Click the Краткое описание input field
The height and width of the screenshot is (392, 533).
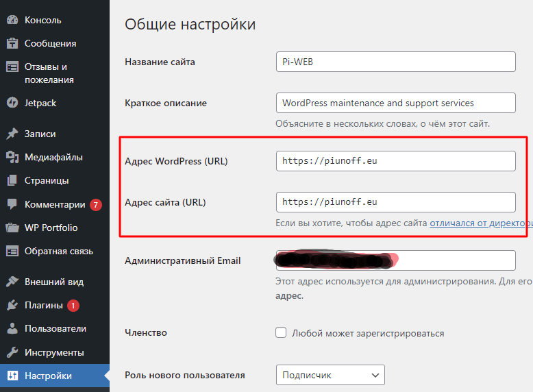click(x=396, y=103)
